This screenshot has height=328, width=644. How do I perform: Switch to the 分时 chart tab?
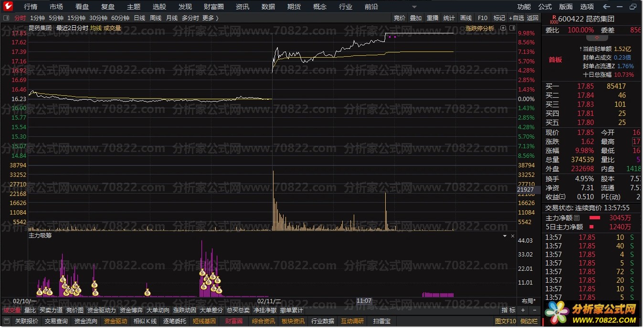[x=20, y=18]
